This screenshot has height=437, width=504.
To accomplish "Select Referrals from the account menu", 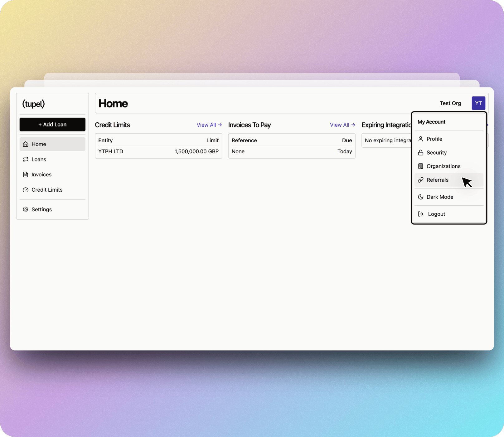I will pyautogui.click(x=437, y=180).
